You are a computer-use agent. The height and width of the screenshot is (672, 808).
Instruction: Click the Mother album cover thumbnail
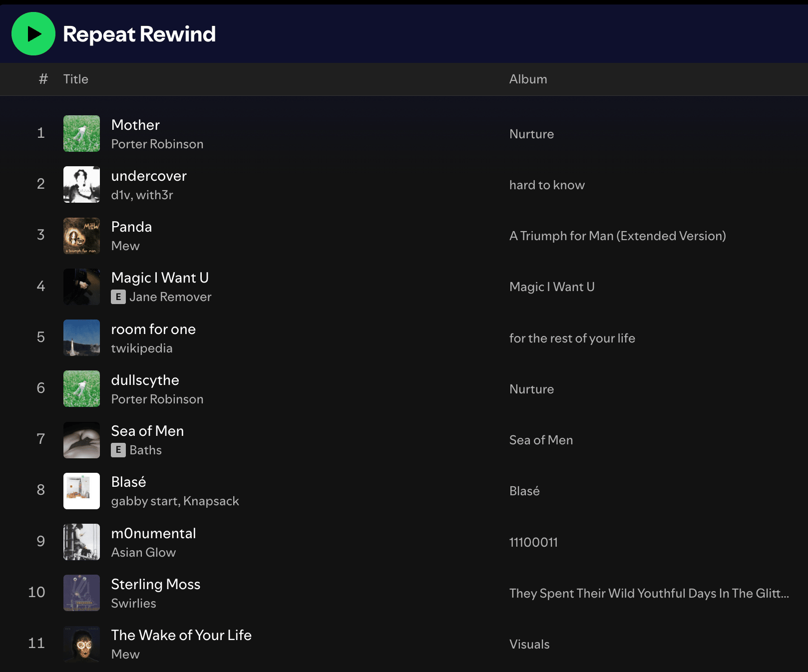click(x=81, y=134)
